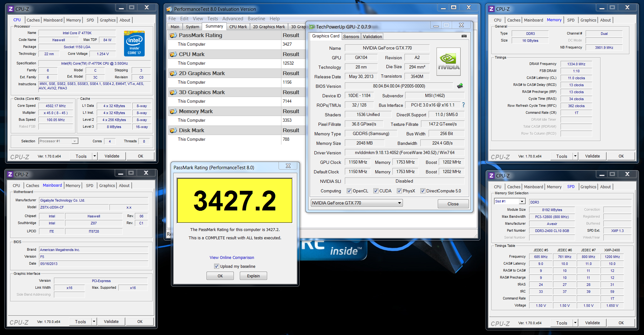Screen dimensions: 644x335
Task: Switch to the System tab in PerformanceTest
Action: [193, 27]
